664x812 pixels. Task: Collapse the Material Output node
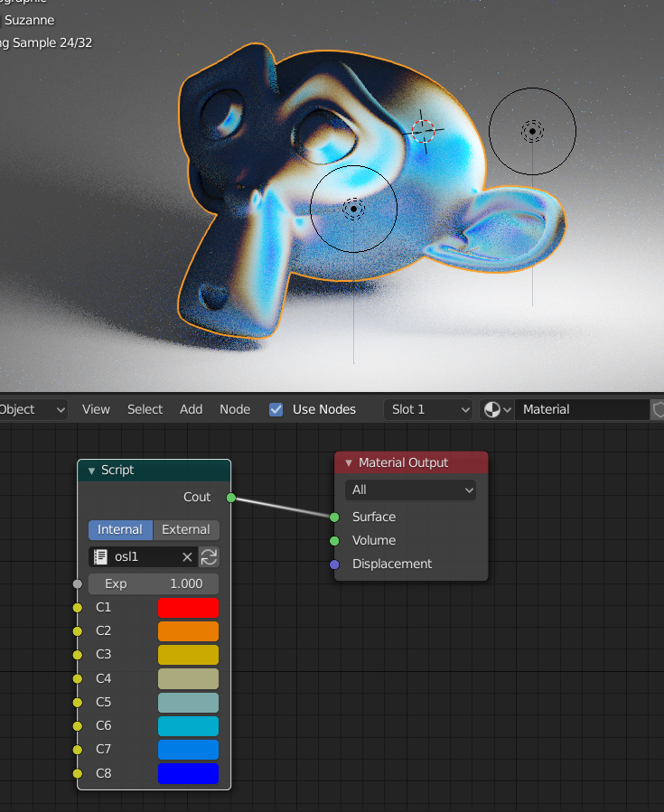tap(349, 463)
